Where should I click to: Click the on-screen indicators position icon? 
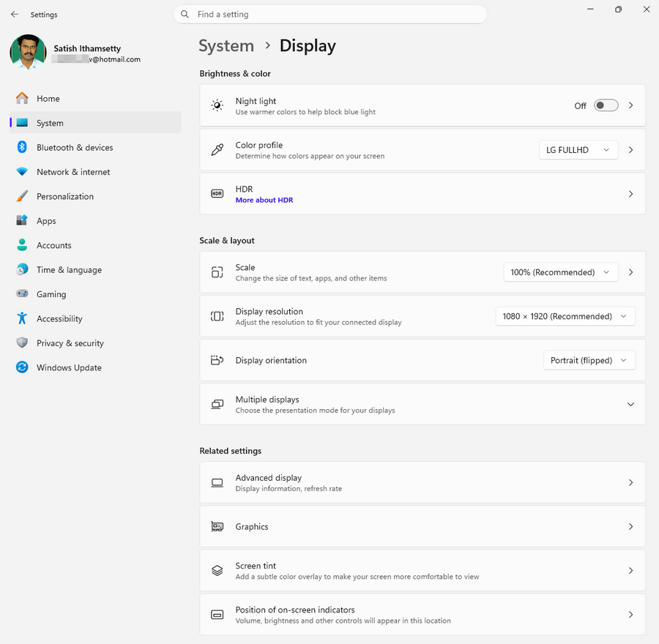pyautogui.click(x=217, y=615)
